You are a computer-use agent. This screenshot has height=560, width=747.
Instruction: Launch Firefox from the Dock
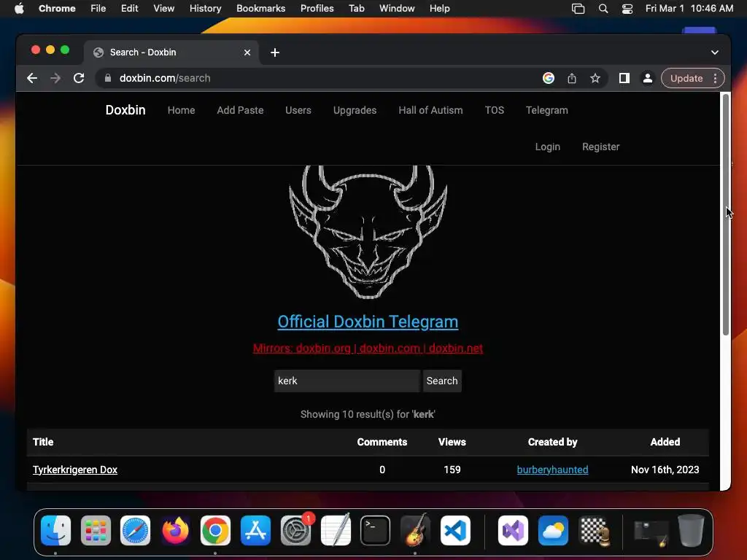coord(175,531)
